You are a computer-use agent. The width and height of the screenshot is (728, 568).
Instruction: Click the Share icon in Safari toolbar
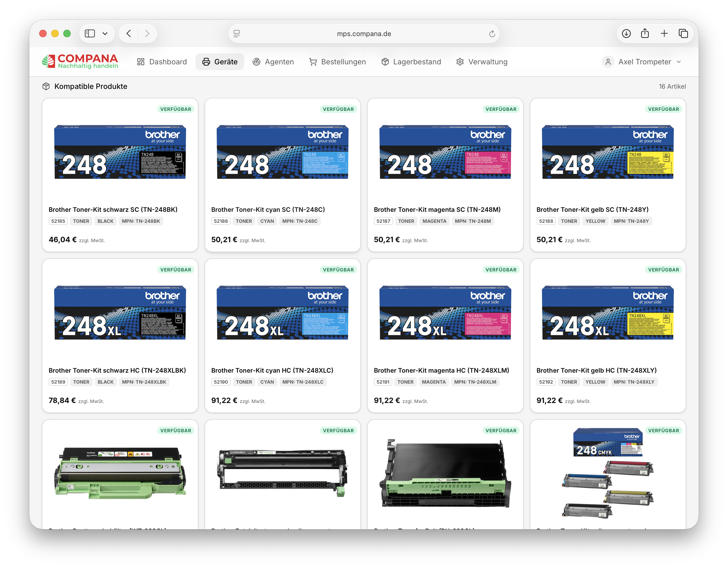click(645, 33)
